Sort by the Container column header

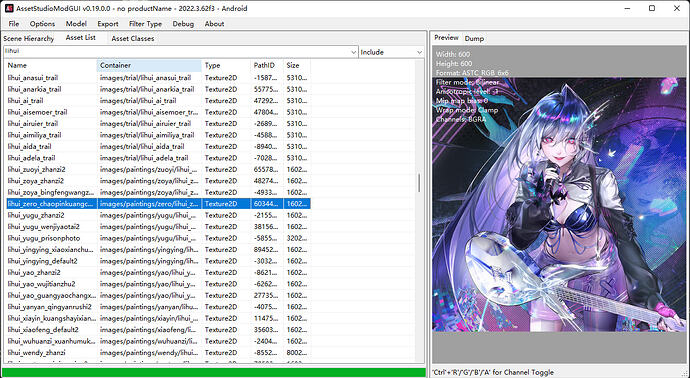click(x=149, y=65)
